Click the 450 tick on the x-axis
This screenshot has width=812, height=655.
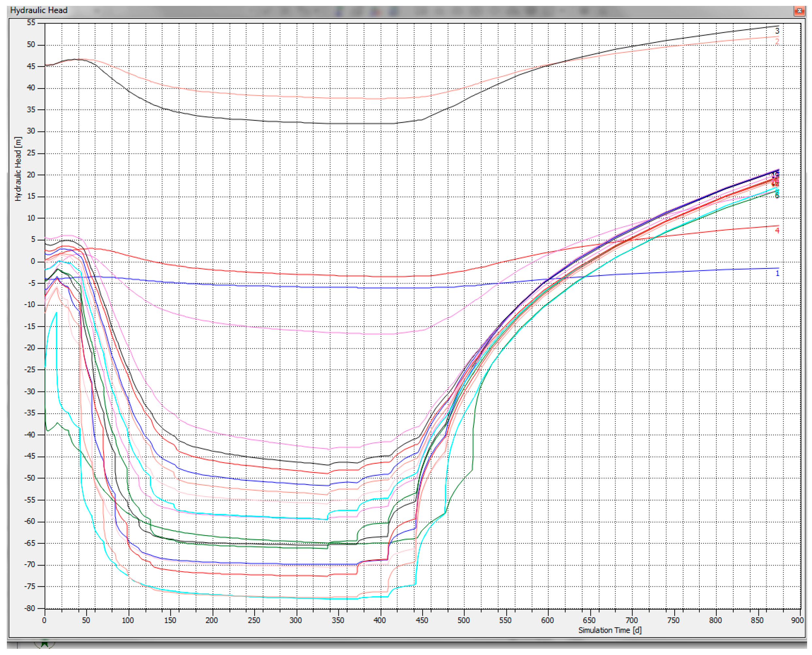click(422, 620)
